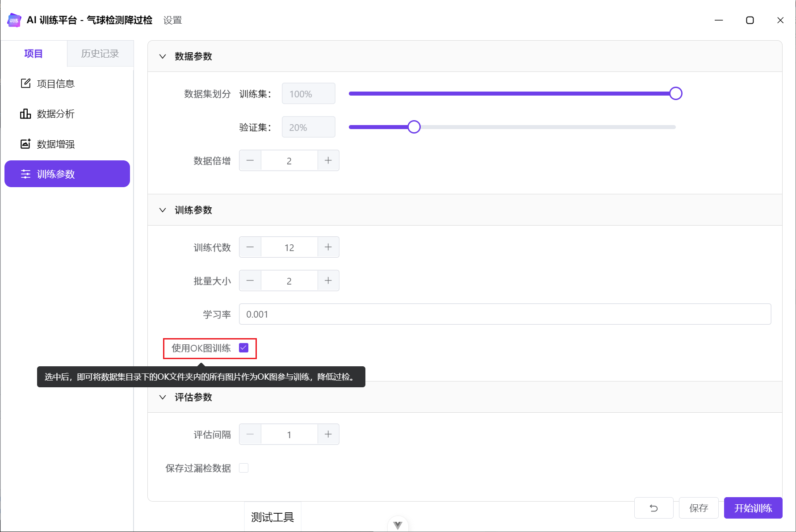
Task: Select the 项目 tab
Action: 34,54
